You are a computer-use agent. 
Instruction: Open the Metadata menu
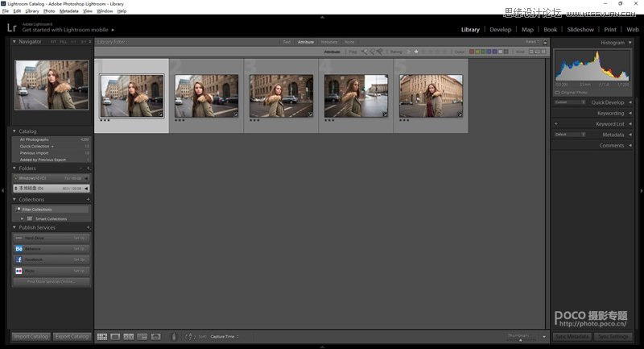point(69,11)
